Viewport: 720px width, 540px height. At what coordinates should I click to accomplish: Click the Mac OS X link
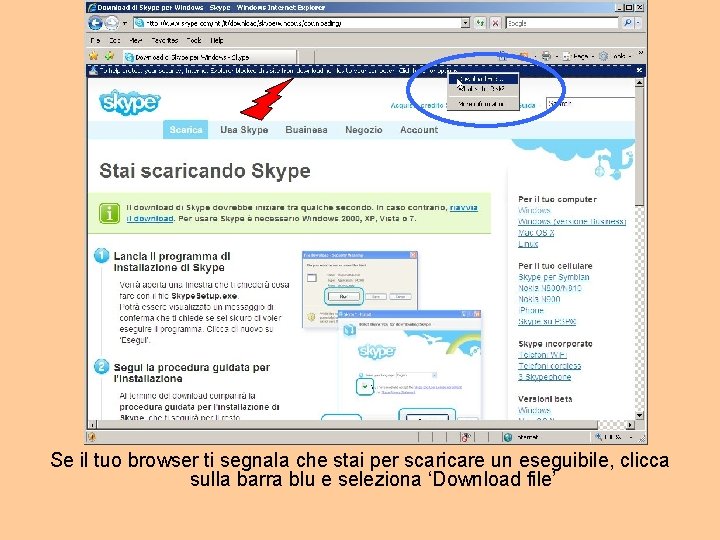click(x=536, y=232)
